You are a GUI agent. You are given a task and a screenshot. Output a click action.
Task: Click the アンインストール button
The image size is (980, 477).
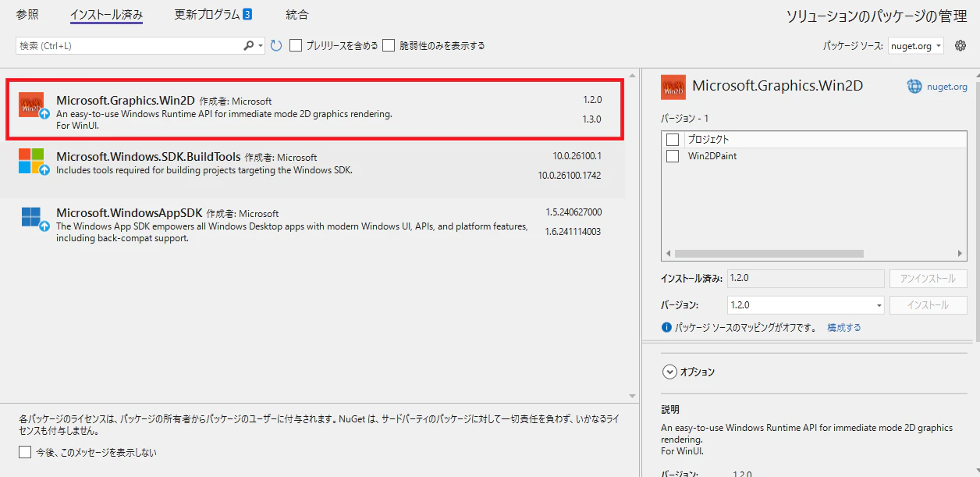(928, 279)
